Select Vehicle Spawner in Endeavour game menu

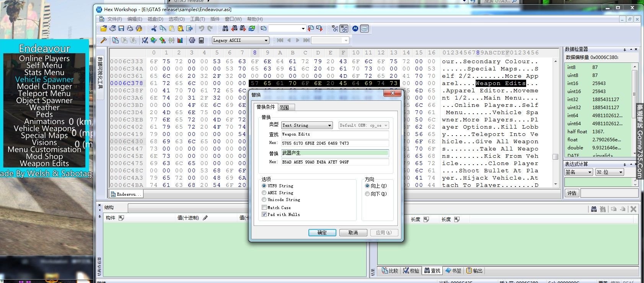44,79
